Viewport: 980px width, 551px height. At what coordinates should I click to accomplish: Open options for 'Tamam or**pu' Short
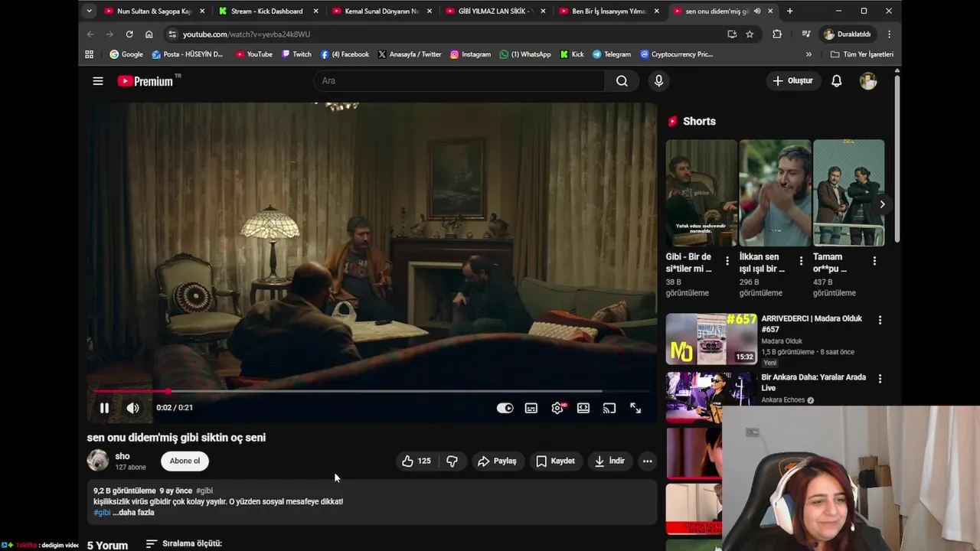coord(874,261)
